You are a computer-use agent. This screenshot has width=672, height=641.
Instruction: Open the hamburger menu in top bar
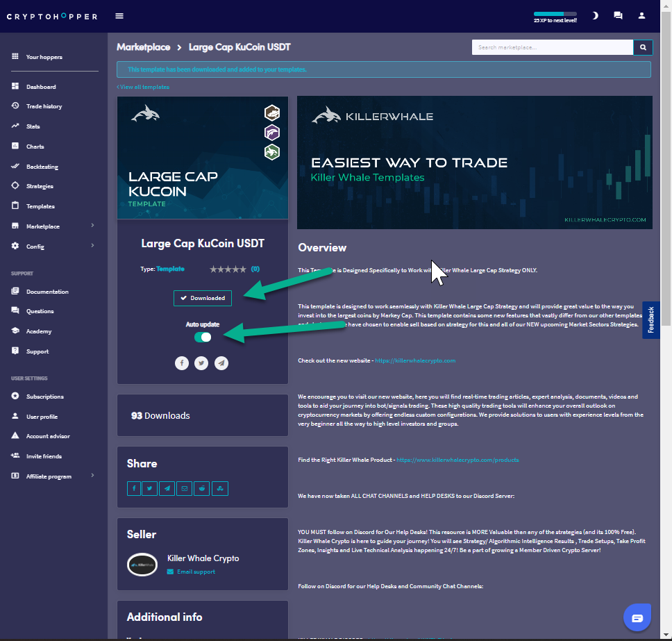119,16
